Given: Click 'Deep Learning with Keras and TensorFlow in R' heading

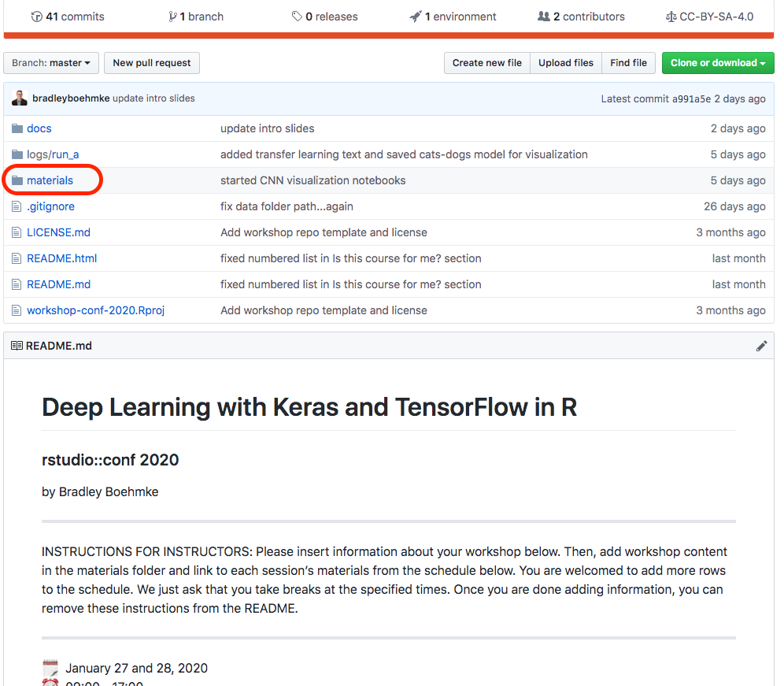Looking at the screenshot, I should coord(309,407).
